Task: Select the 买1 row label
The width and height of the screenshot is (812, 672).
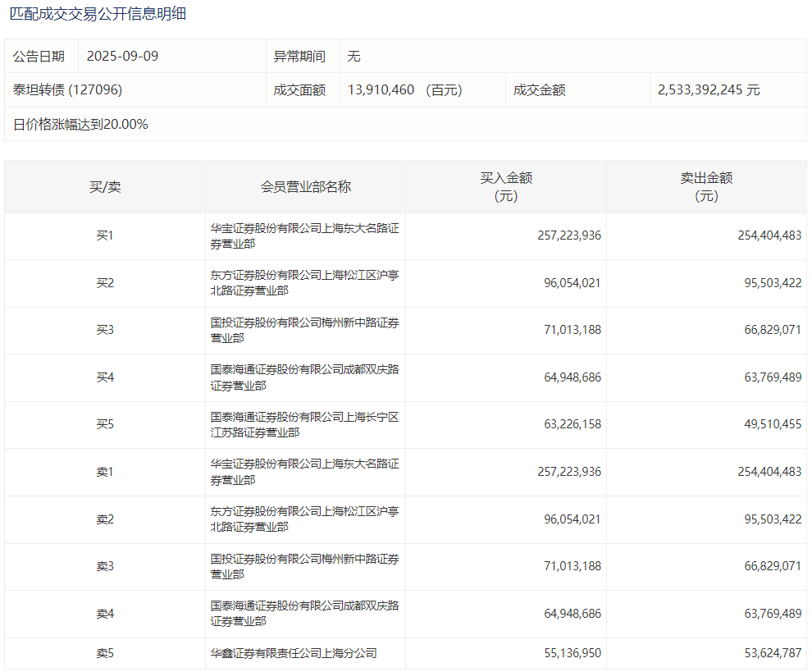Action: point(105,236)
